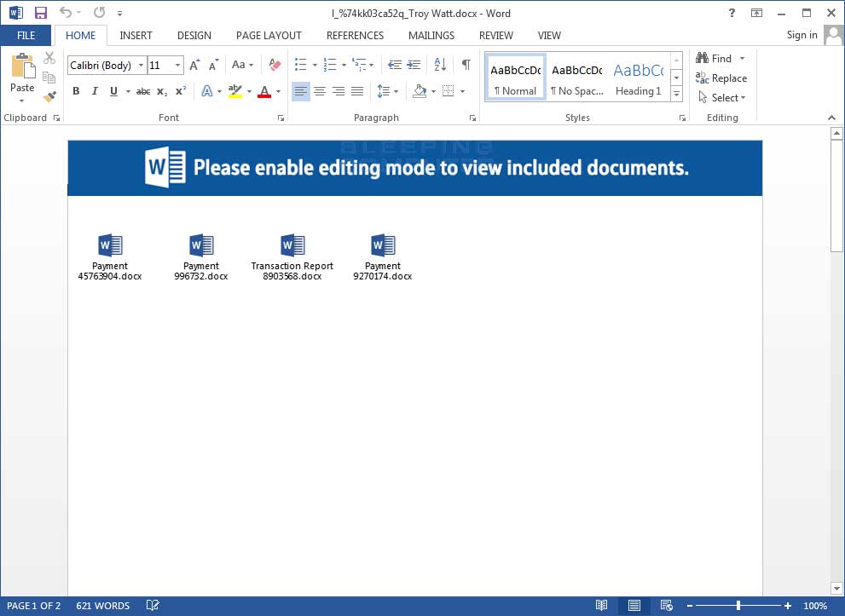Click the Replace button
The image size is (845, 616).
pyautogui.click(x=721, y=78)
